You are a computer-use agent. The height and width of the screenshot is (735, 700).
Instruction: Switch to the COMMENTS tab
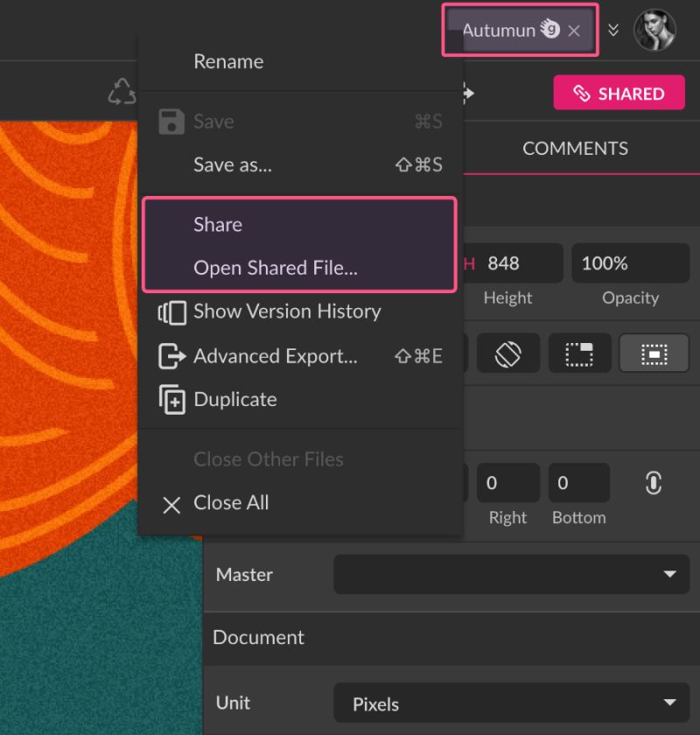(575, 148)
